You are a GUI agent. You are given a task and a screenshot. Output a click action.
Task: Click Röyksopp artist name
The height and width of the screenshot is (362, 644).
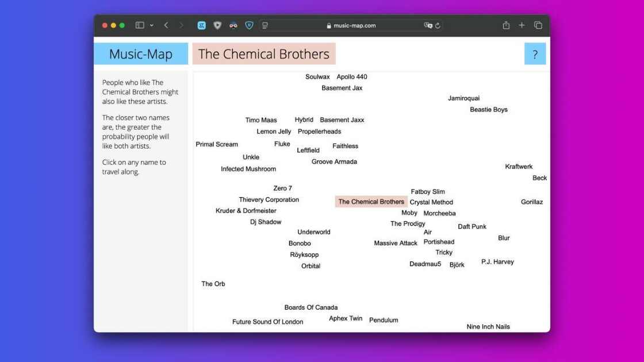coord(304,255)
